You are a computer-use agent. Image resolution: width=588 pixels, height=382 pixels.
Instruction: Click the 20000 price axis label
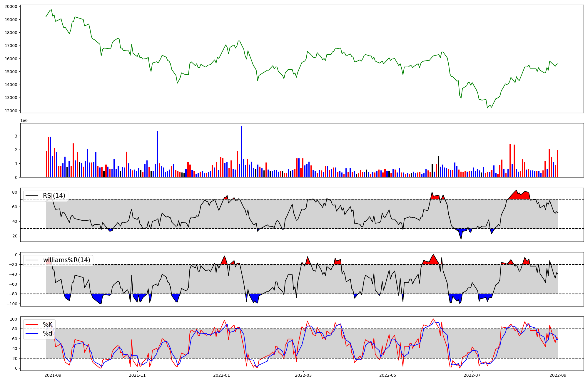11,6
